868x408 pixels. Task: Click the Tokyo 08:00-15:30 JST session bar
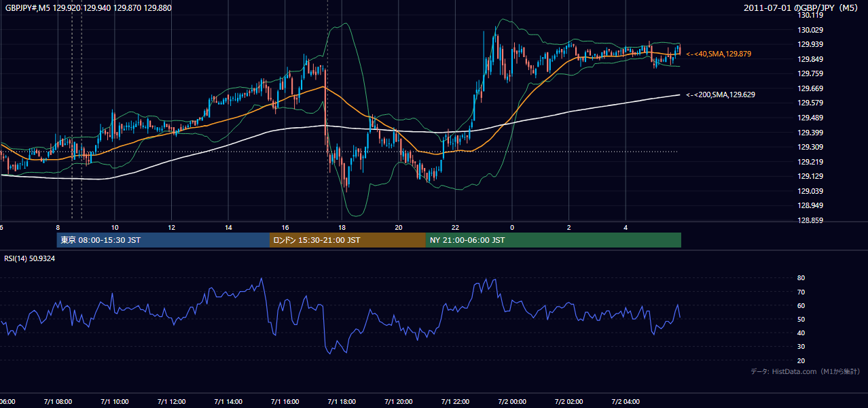point(163,240)
